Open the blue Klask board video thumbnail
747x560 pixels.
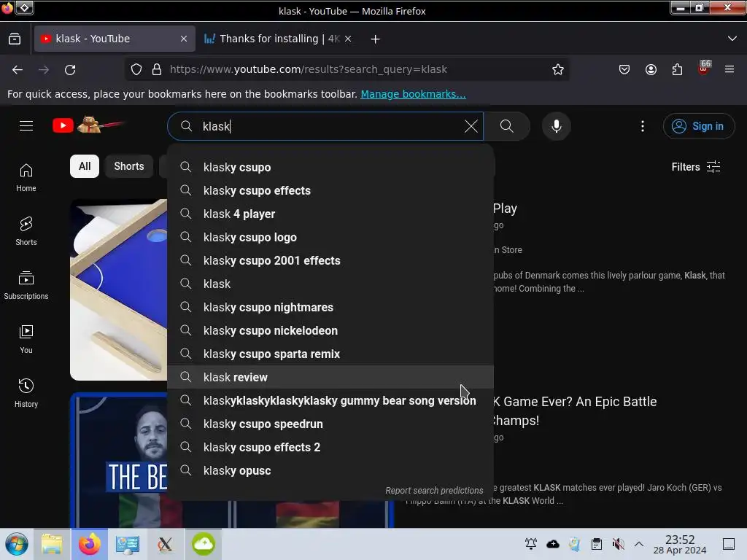tap(119, 289)
